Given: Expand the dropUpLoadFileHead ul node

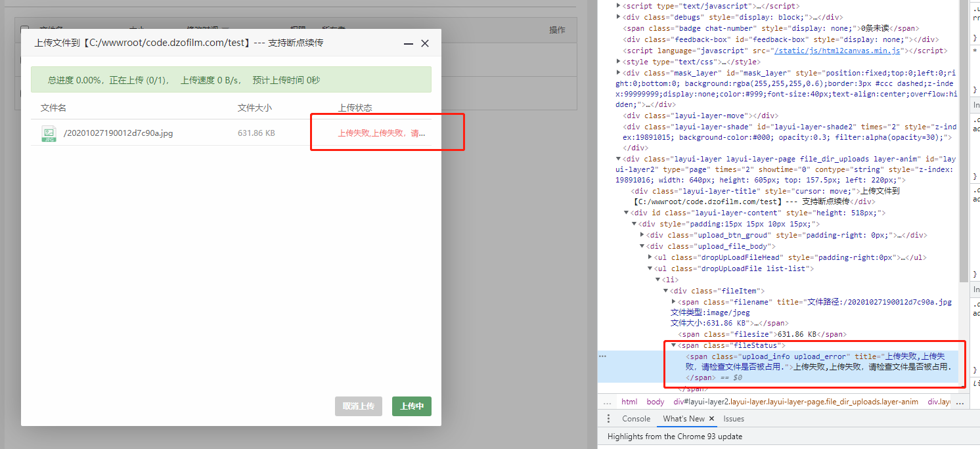Looking at the screenshot, I should (x=650, y=257).
